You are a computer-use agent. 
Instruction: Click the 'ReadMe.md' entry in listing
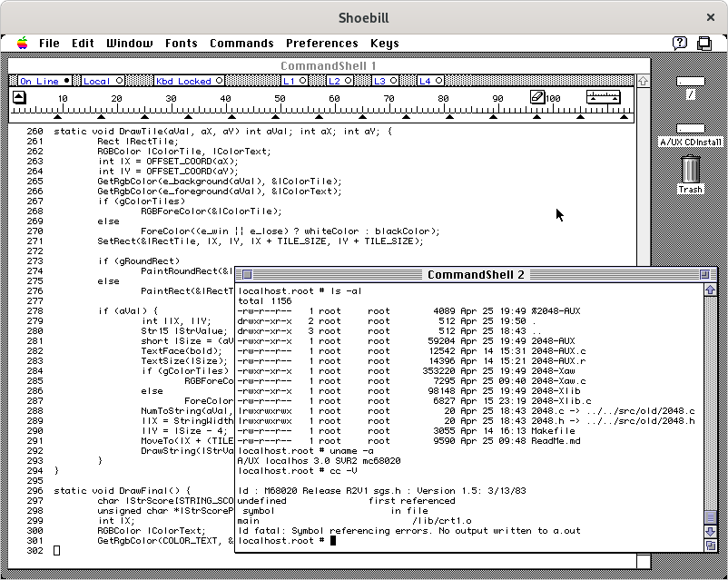tap(556, 441)
